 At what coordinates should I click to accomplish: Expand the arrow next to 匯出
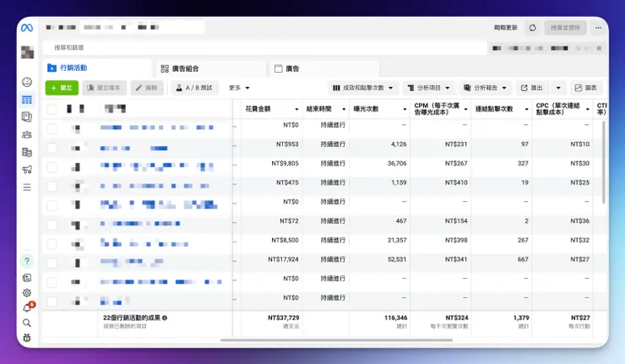click(x=558, y=88)
